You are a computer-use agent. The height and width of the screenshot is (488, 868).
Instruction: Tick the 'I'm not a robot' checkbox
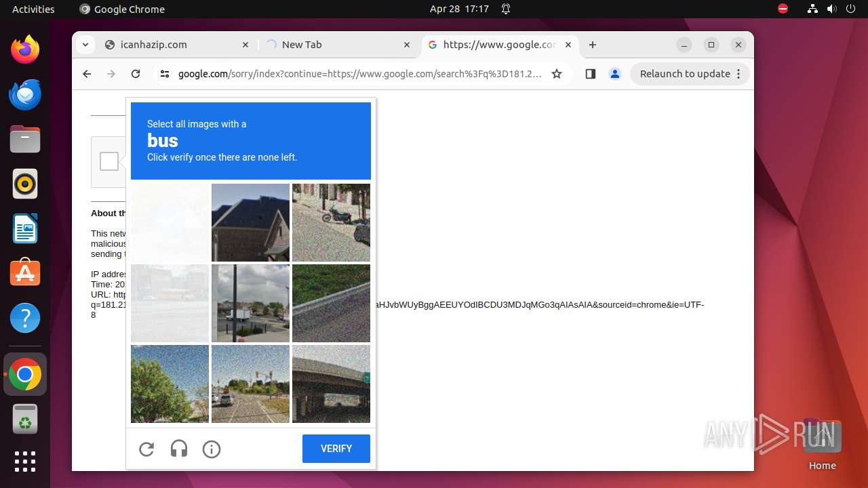tap(109, 161)
